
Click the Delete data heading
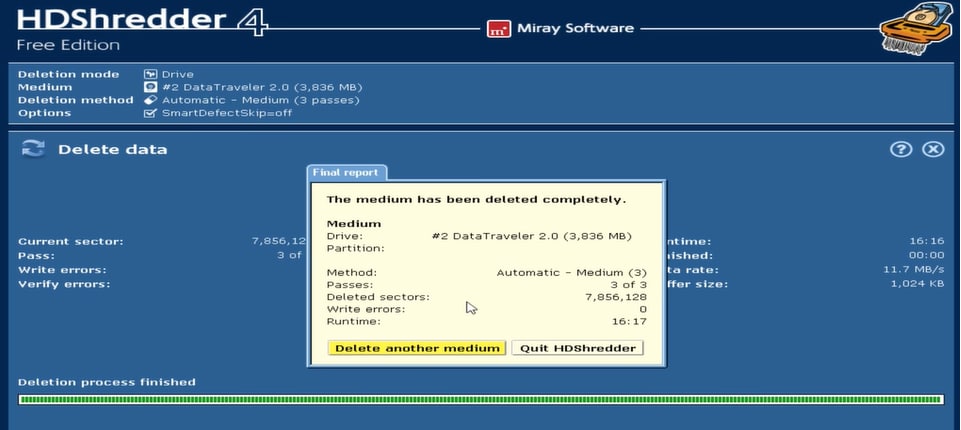click(x=113, y=149)
